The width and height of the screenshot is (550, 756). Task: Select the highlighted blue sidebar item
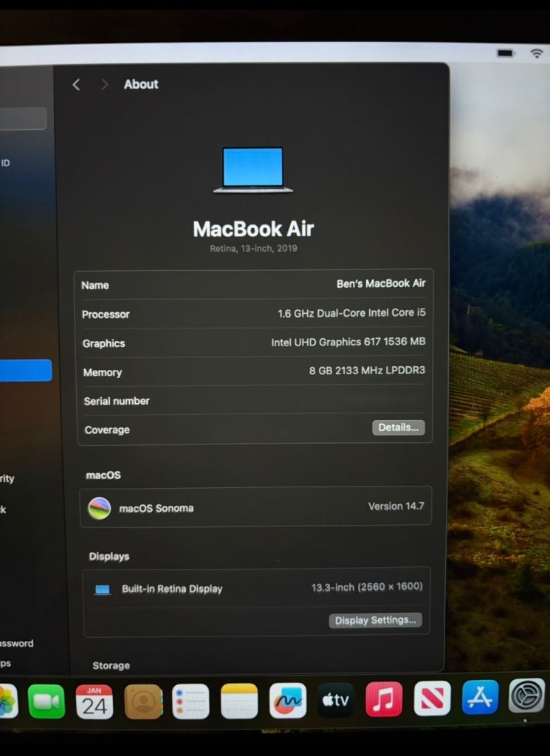click(x=25, y=371)
